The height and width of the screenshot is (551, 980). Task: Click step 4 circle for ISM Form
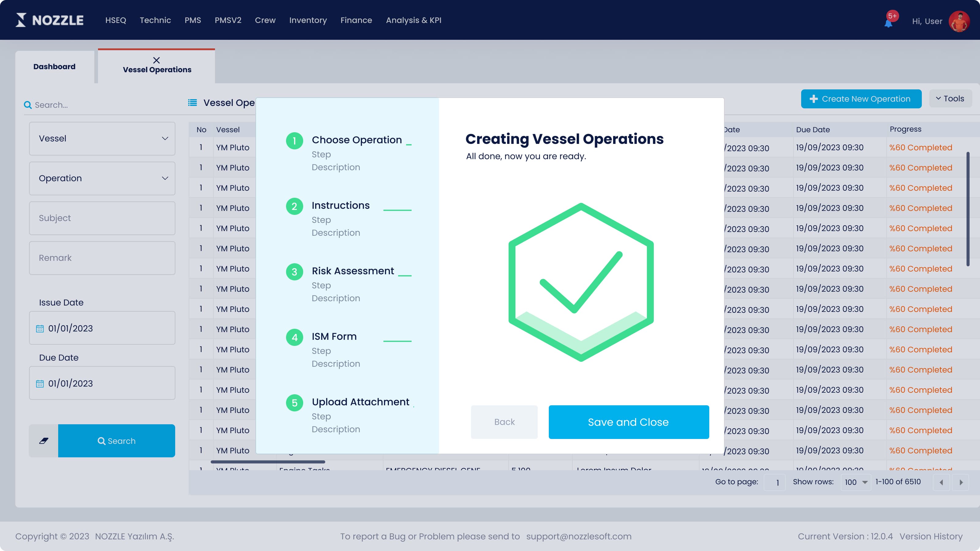(294, 337)
